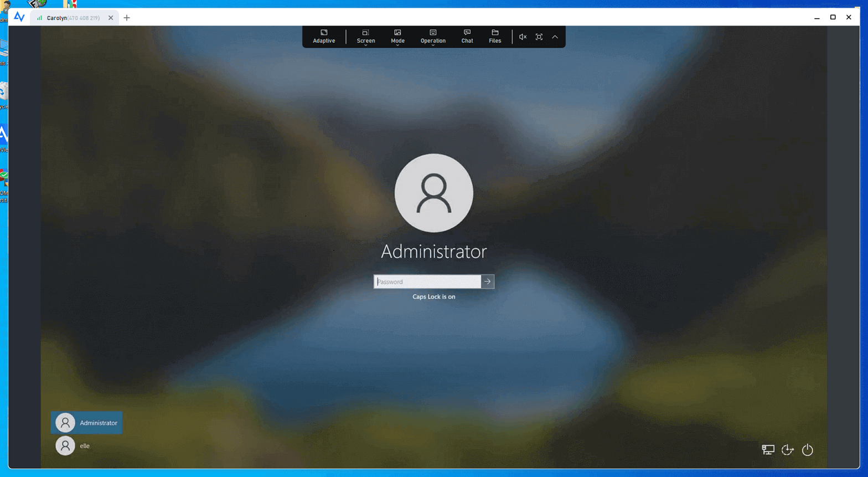Switch to fullscreen view icon
The height and width of the screenshot is (477, 868).
(539, 37)
